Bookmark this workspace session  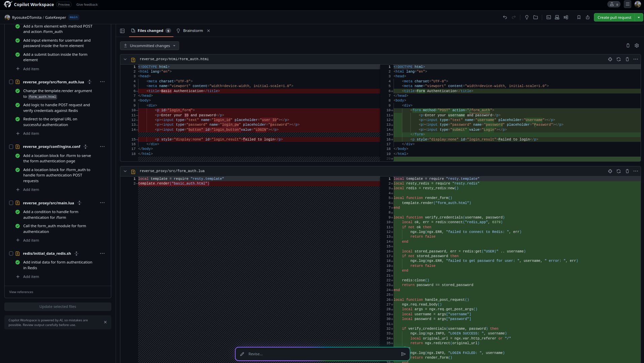tap(579, 17)
